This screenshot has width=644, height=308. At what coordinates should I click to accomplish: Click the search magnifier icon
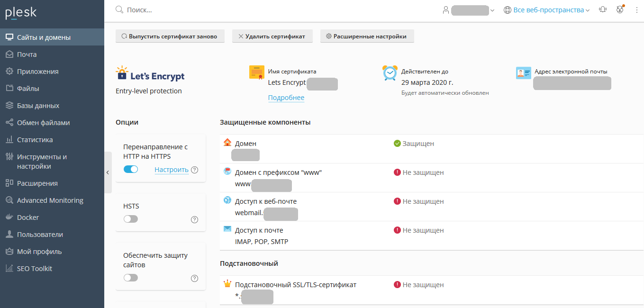pos(119,9)
